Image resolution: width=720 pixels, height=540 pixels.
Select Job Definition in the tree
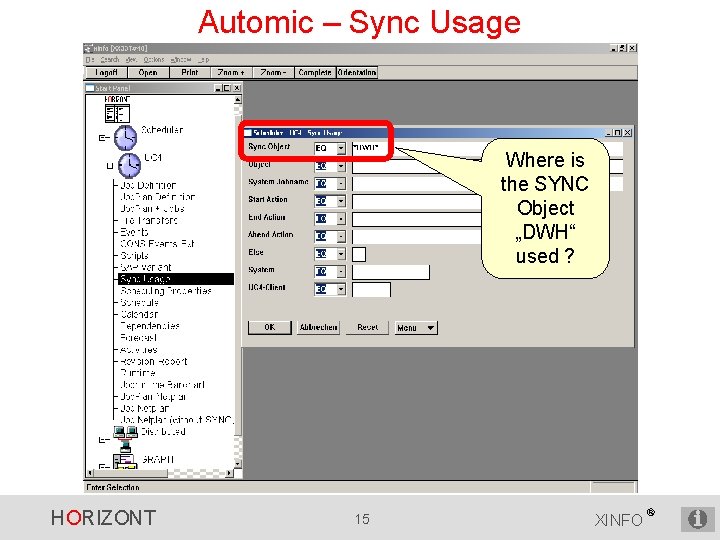coord(148,185)
